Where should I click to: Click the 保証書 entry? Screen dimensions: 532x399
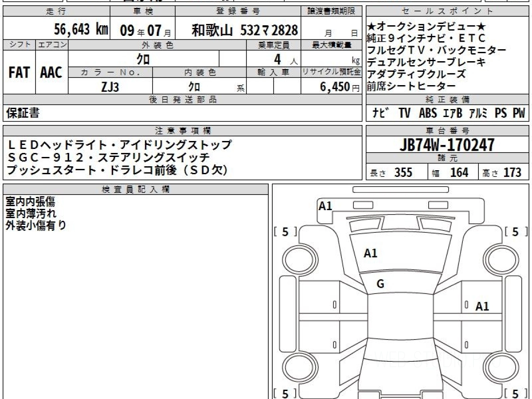click(x=23, y=113)
